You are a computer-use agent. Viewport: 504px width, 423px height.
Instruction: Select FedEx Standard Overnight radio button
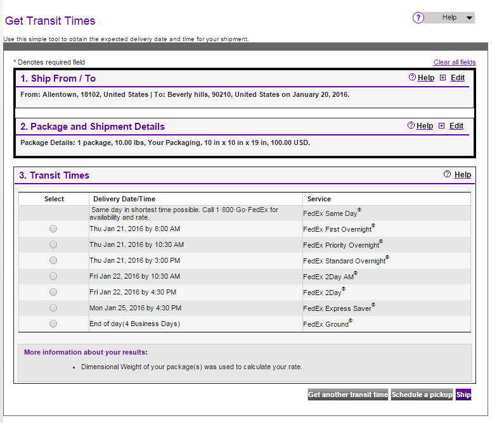pos(53,260)
